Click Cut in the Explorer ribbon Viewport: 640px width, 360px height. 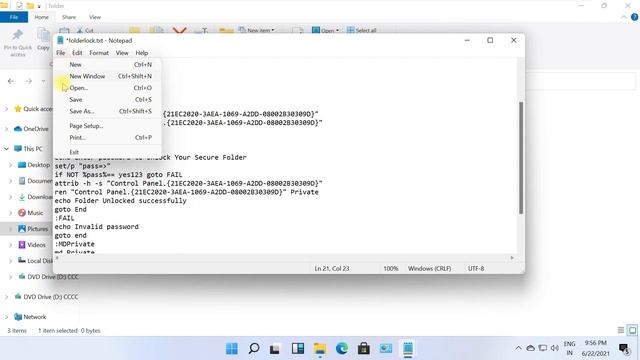pyautogui.click(x=85, y=31)
